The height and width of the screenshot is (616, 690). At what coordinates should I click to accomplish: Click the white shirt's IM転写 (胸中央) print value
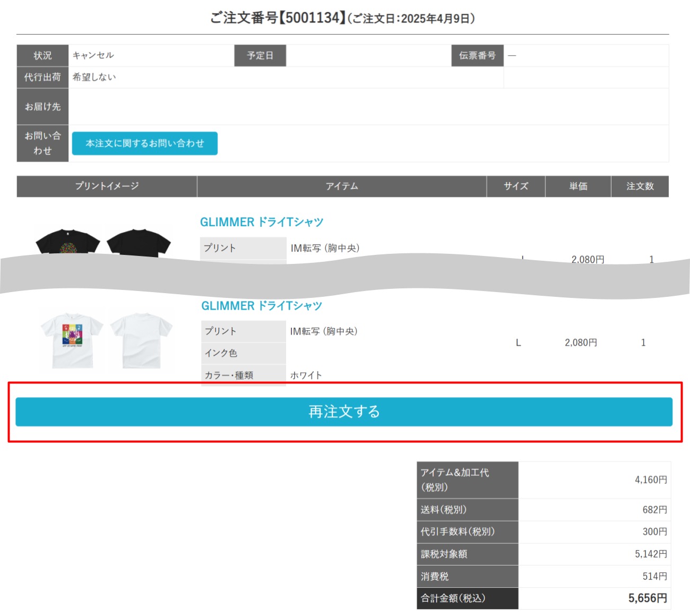(x=324, y=331)
